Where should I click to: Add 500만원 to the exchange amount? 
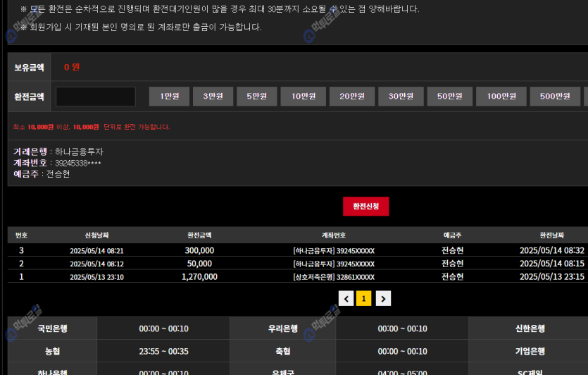554,97
